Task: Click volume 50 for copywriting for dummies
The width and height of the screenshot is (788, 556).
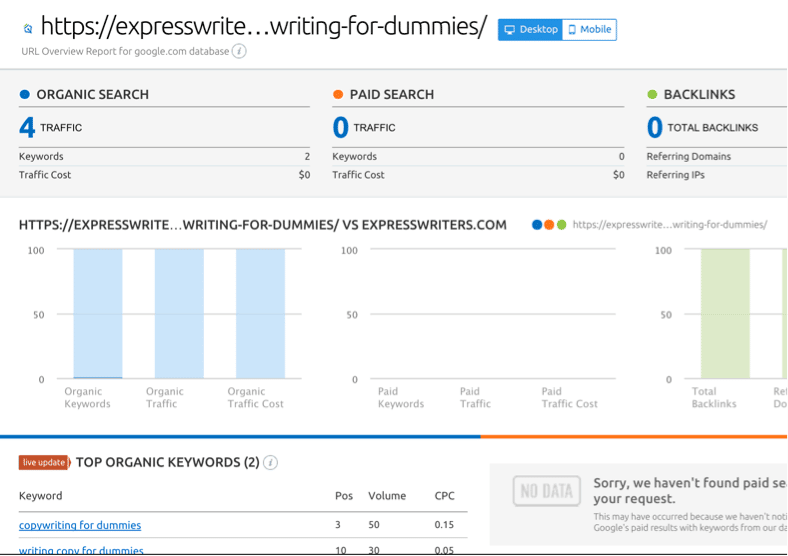Action: click(374, 525)
